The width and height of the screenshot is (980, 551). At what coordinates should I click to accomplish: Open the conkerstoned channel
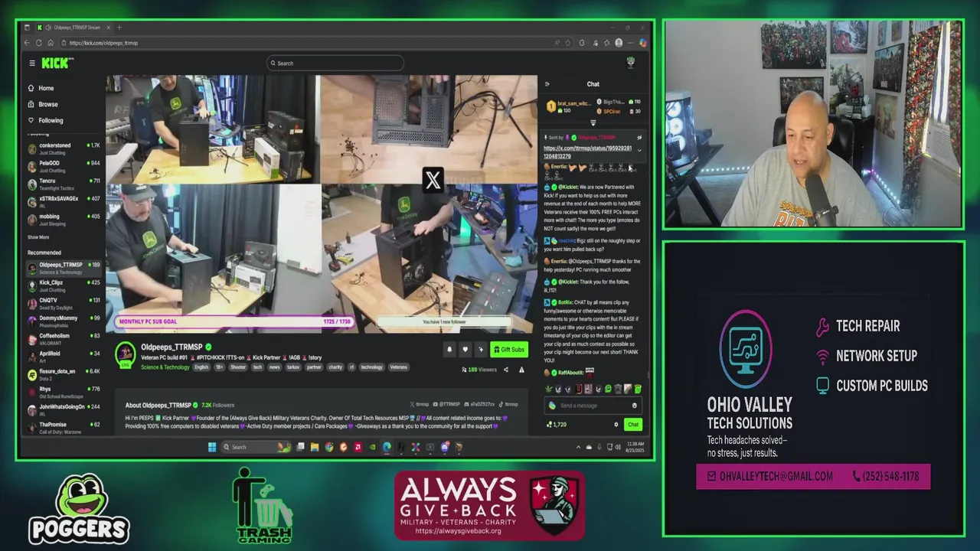tap(64, 148)
